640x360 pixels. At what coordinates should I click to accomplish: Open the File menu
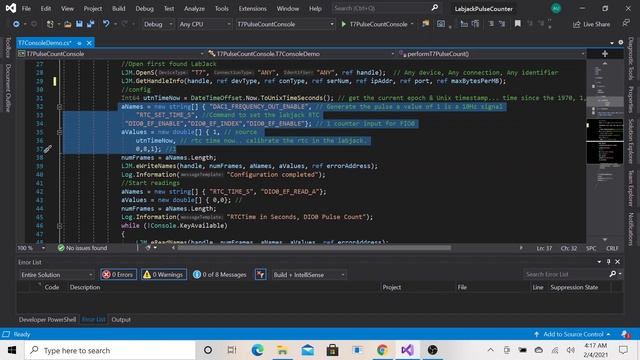pyautogui.click(x=26, y=9)
